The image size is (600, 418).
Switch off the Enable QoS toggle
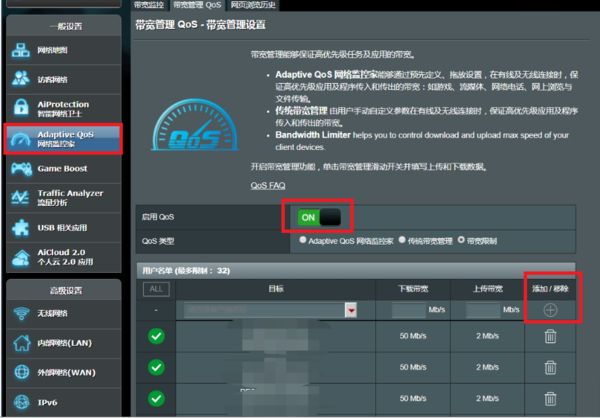(x=319, y=217)
